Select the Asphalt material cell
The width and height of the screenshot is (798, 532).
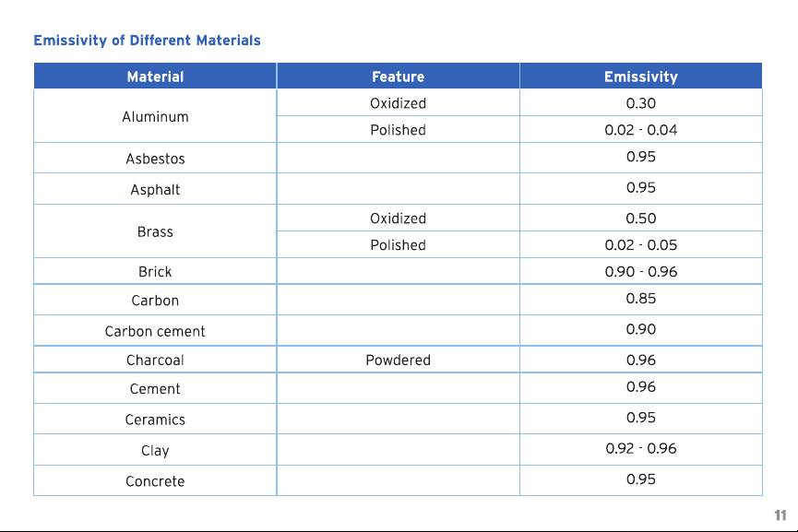(155, 189)
